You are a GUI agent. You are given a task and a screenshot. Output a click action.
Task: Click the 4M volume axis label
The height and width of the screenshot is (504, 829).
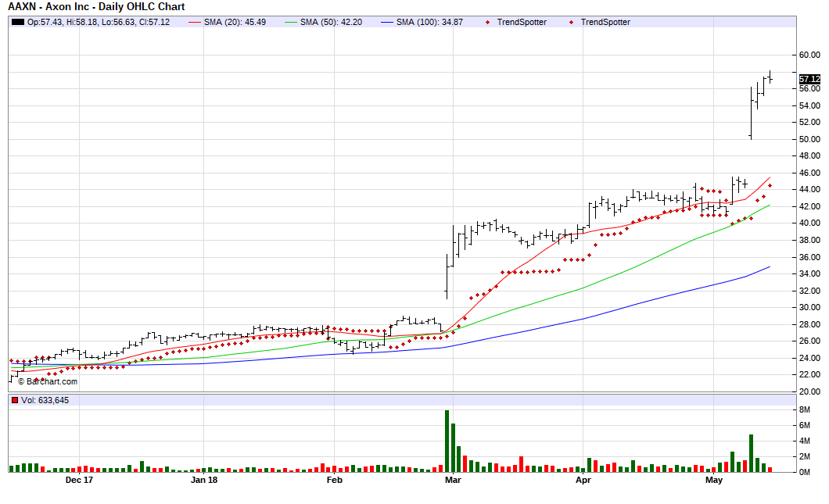(804, 441)
